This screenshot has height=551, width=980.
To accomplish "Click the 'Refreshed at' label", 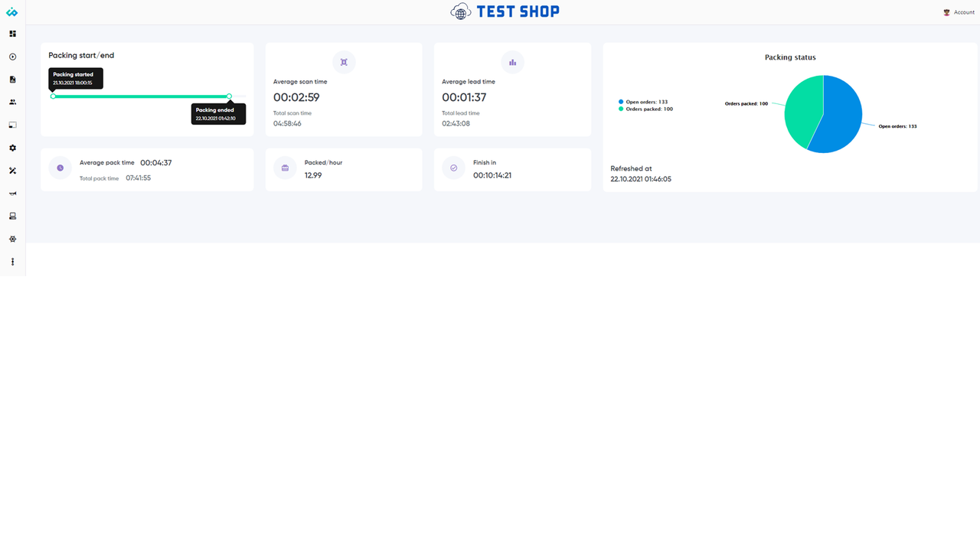I will tap(631, 168).
